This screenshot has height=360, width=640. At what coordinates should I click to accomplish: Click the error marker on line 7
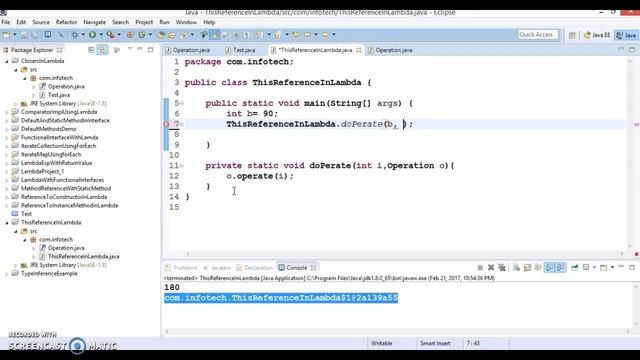(167, 124)
